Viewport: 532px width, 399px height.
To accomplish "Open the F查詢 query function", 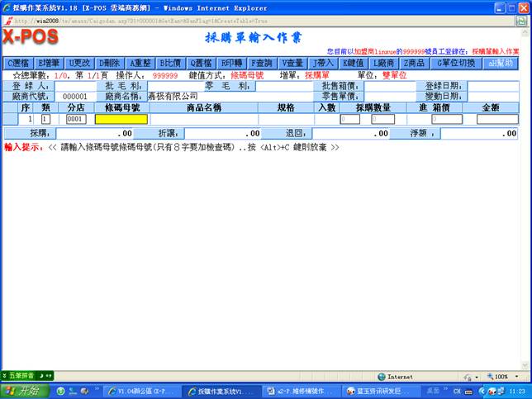I will [263, 63].
